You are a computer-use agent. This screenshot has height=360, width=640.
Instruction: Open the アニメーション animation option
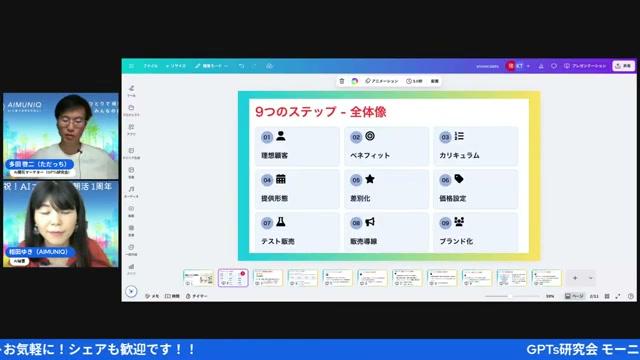click(382, 81)
